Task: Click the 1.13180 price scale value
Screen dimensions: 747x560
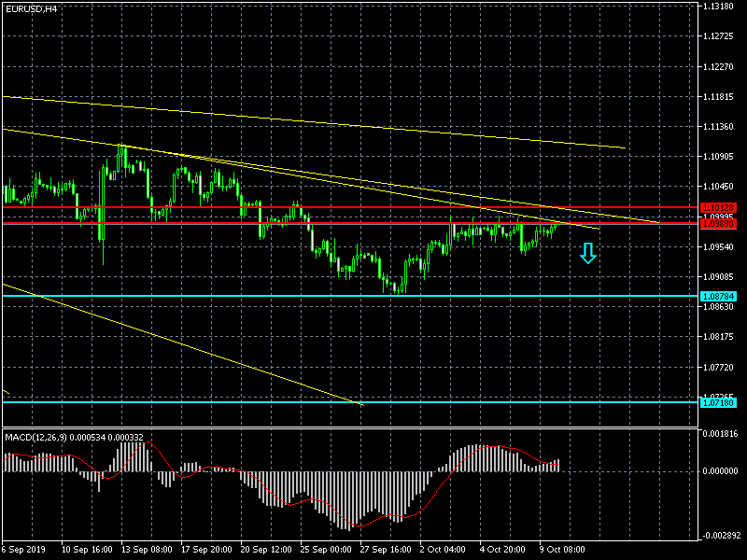Action: coord(722,6)
